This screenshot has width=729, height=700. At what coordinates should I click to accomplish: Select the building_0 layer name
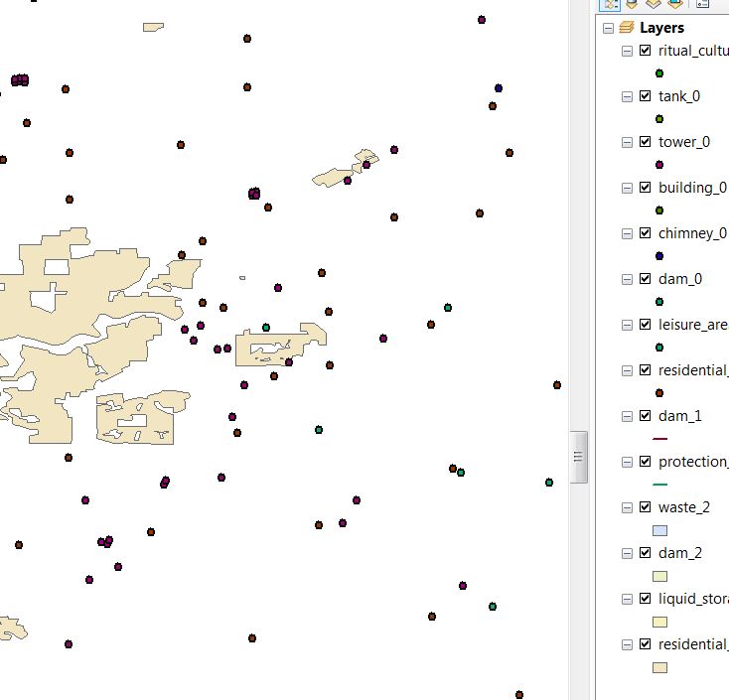point(692,188)
